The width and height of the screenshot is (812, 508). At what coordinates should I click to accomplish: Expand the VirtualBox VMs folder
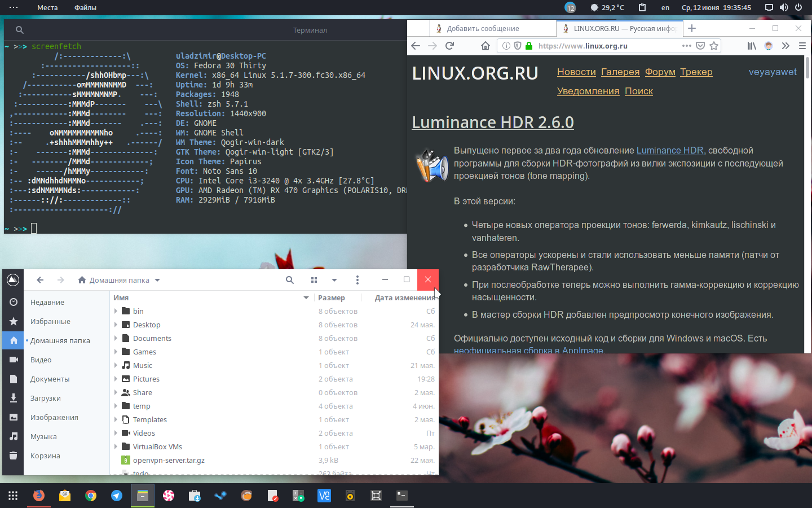tap(116, 446)
